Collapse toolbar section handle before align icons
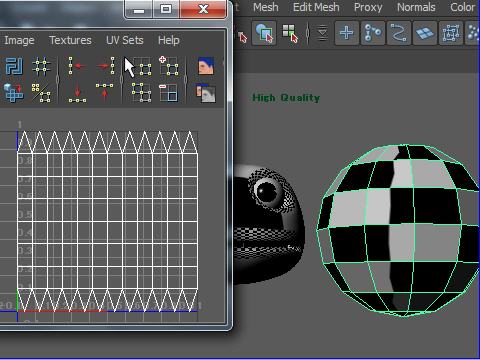 click(x=57, y=79)
